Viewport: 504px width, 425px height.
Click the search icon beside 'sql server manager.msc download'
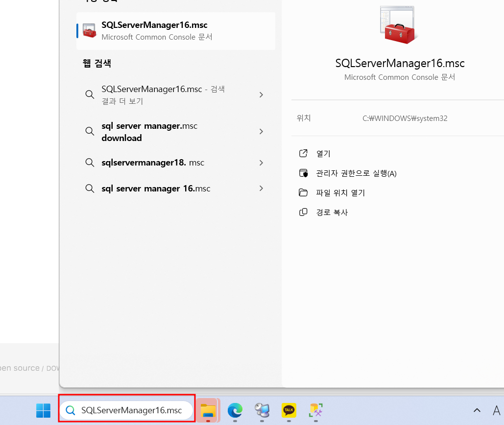pyautogui.click(x=90, y=131)
